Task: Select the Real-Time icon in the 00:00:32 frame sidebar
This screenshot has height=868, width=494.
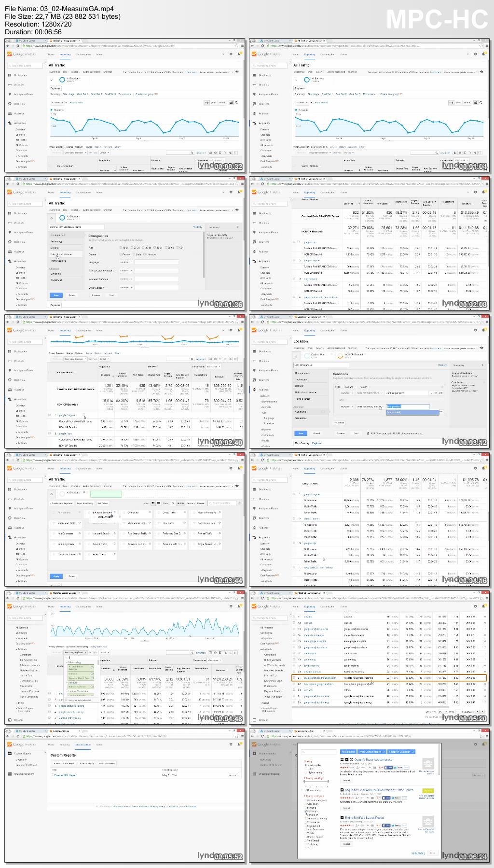Action: pos(9,104)
